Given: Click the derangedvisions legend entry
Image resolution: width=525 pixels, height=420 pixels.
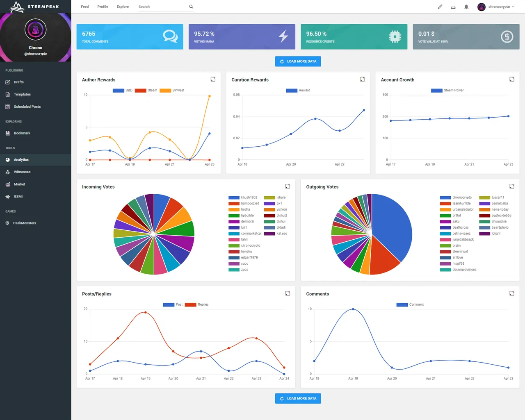Looking at the screenshot, I should coord(458,270).
